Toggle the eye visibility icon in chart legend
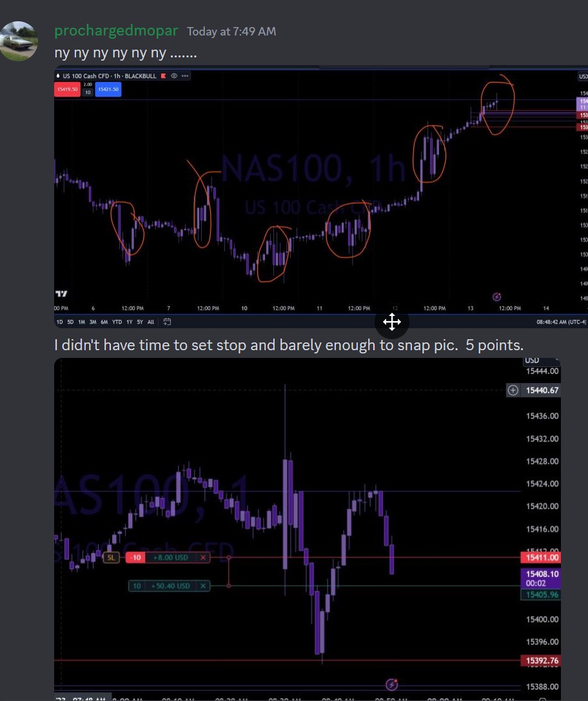 174,76
